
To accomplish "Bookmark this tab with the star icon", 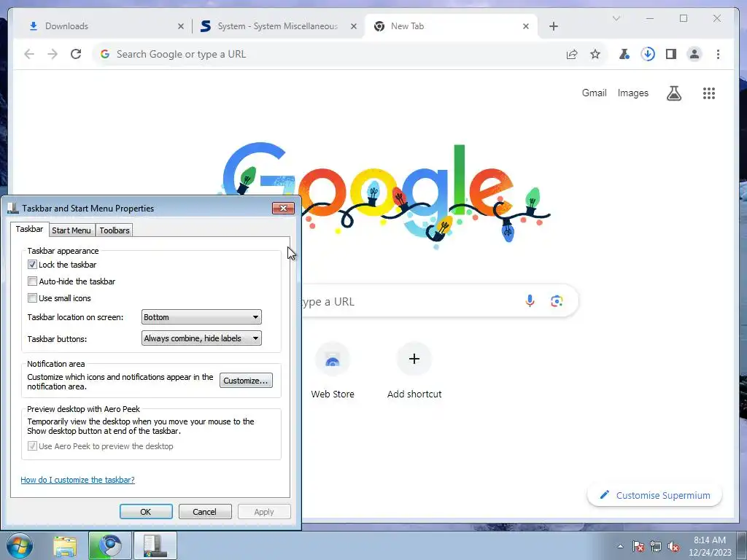I will click(x=595, y=54).
